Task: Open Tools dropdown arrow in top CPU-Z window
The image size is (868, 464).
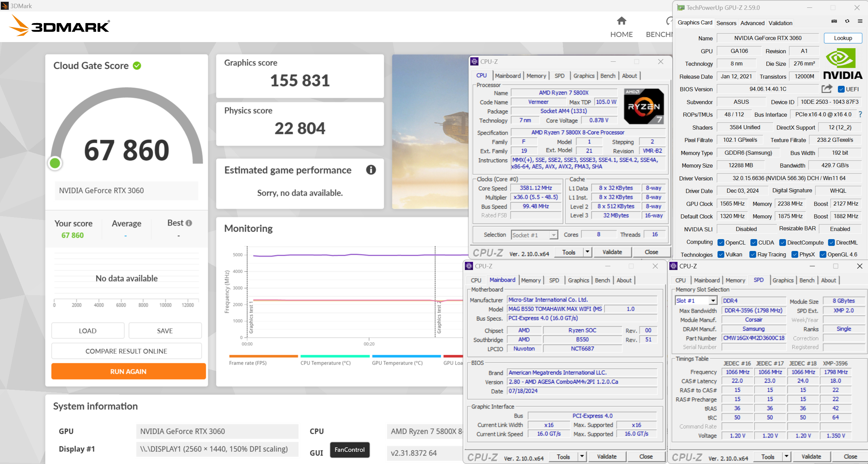Action: pos(587,252)
